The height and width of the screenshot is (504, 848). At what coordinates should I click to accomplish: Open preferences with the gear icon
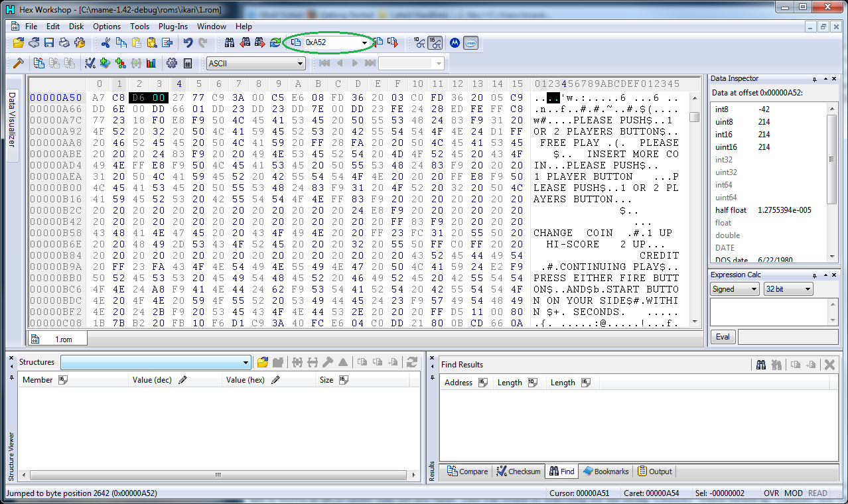click(172, 63)
